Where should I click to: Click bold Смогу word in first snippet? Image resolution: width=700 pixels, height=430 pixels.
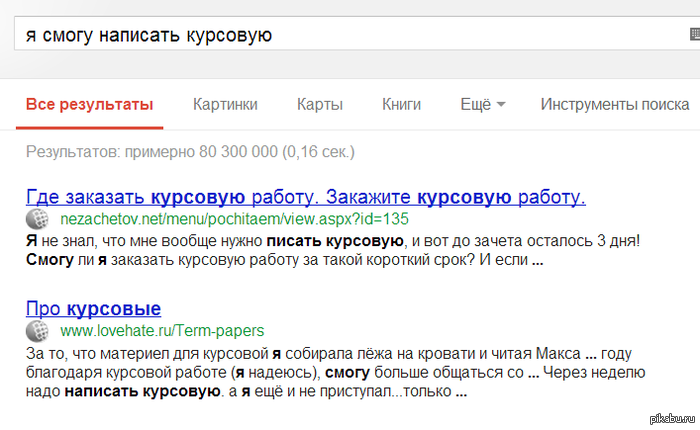pyautogui.click(x=50, y=260)
